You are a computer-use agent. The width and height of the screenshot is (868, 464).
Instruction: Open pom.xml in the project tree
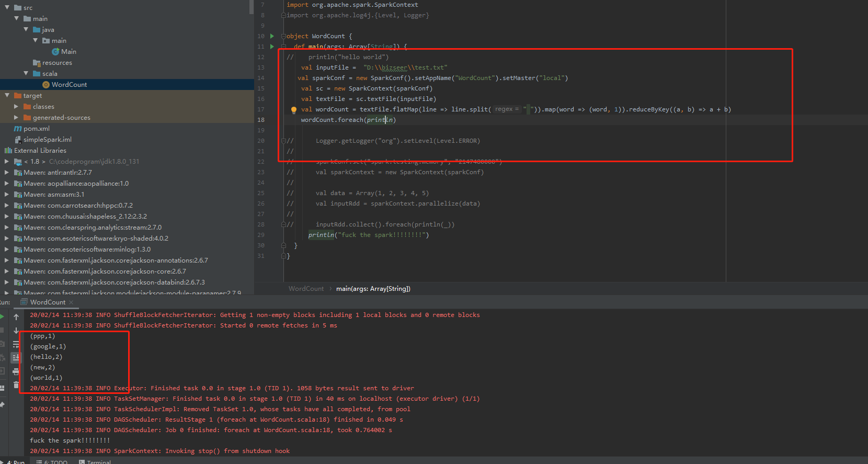click(32, 128)
